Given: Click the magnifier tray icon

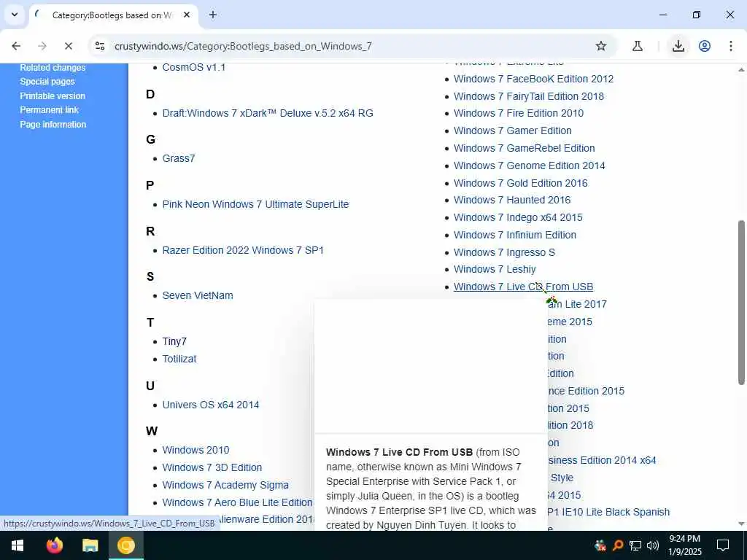Looking at the screenshot, I should point(617,545).
